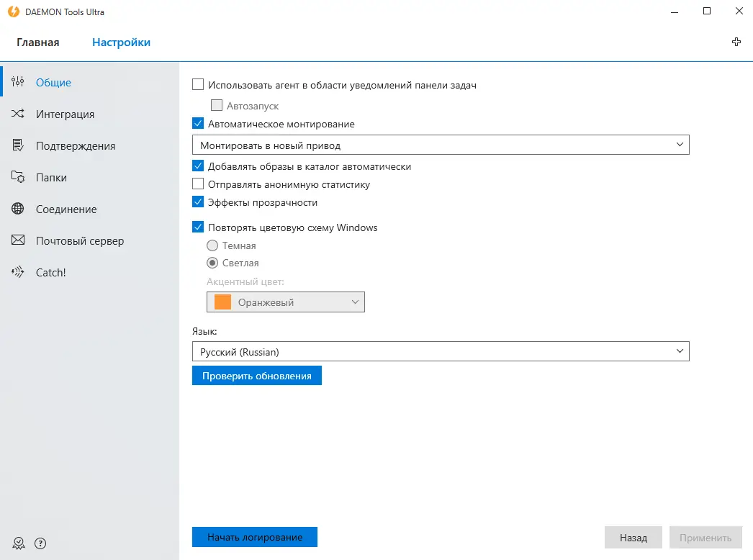The width and height of the screenshot is (753, 560).
Task: Click the Общие sliders icon in sidebar
Action: [x=18, y=82]
